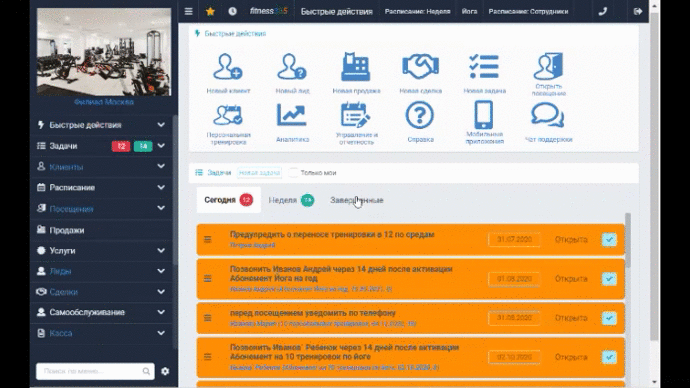Viewport: 690px width, 388px height.
Task: Switch to Неделя tasks tab
Action: 291,200
